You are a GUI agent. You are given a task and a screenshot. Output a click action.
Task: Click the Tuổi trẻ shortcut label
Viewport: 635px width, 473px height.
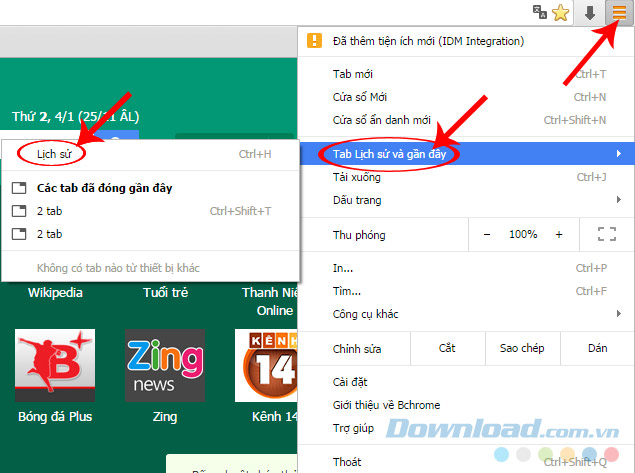coord(165,292)
